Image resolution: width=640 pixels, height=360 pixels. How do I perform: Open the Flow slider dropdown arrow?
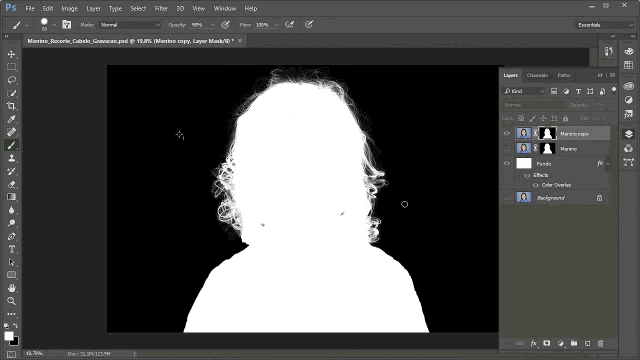pyautogui.click(x=276, y=25)
